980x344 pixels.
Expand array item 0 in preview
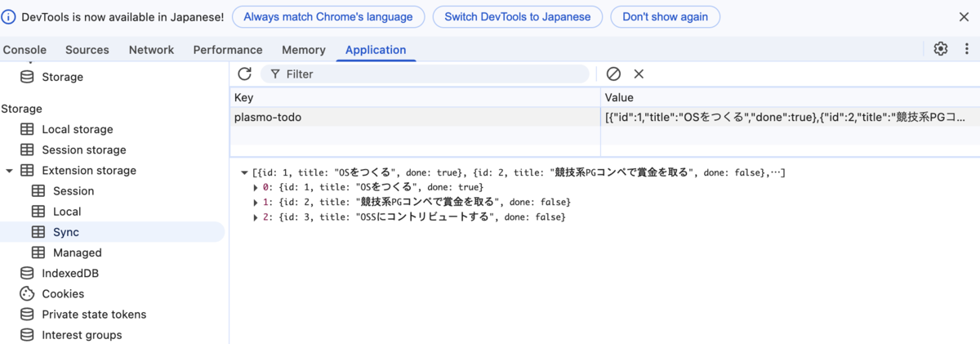point(256,188)
